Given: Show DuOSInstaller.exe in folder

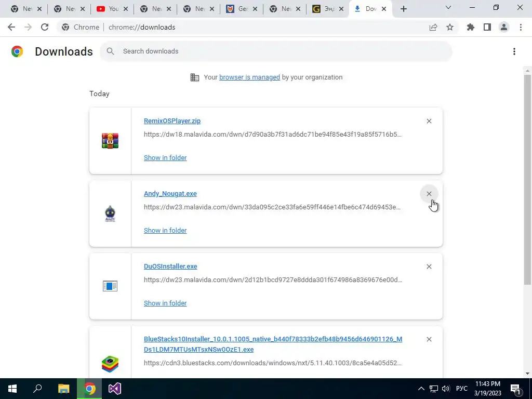Looking at the screenshot, I should click(x=165, y=303).
